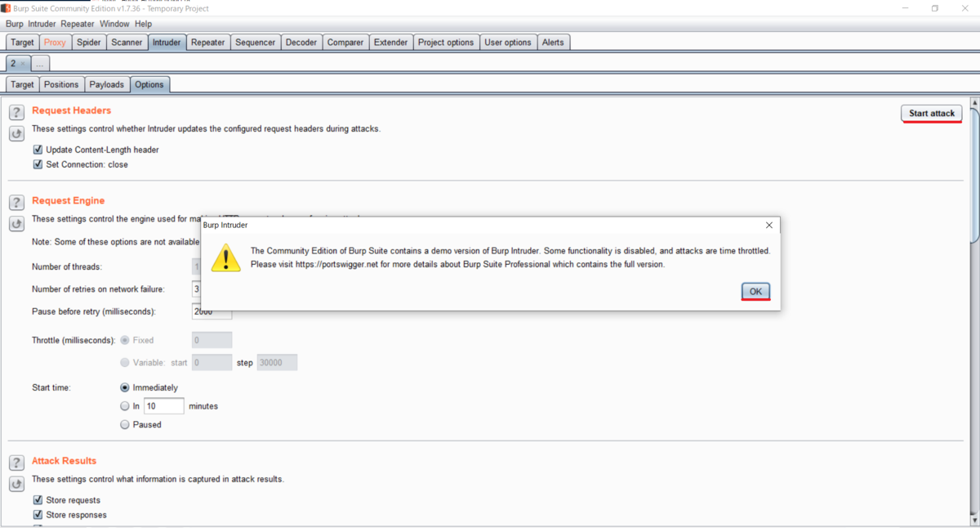Close the Burp Intruder dialog with X

(768, 225)
